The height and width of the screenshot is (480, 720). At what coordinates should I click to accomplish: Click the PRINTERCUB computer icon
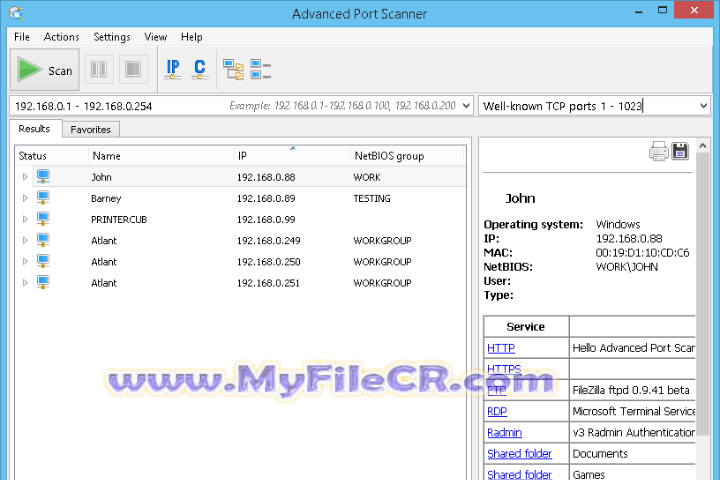(x=43, y=219)
